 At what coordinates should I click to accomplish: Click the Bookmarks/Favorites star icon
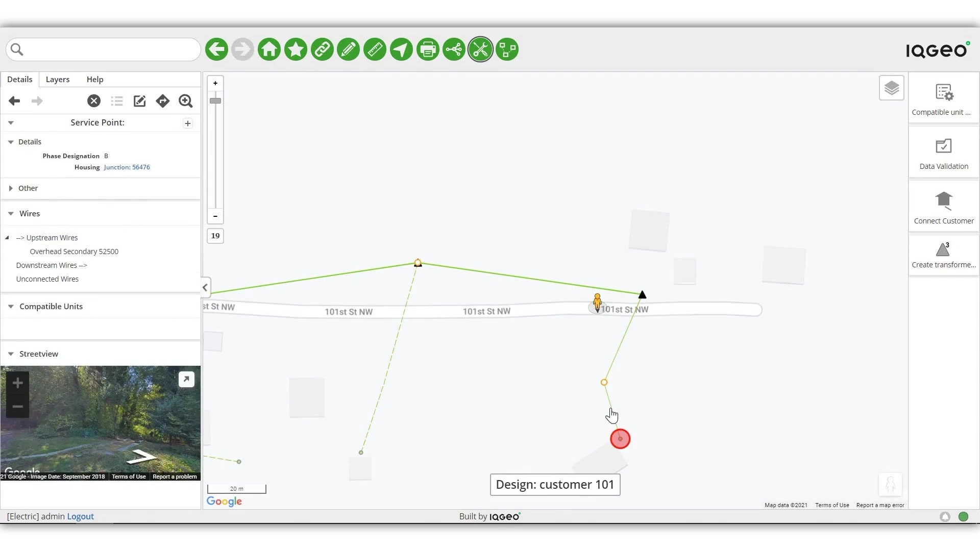click(x=295, y=49)
